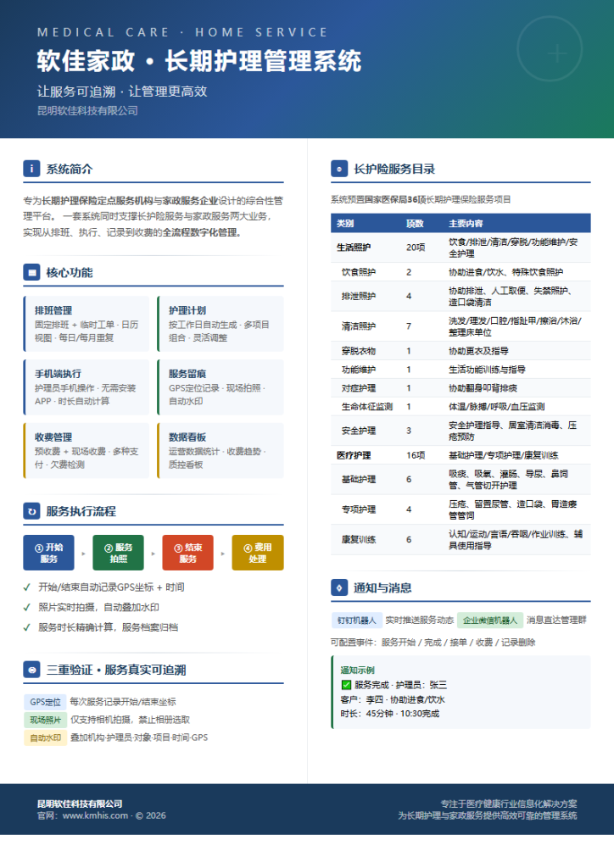Select the 穿脱衣物 table row

(x=460, y=351)
